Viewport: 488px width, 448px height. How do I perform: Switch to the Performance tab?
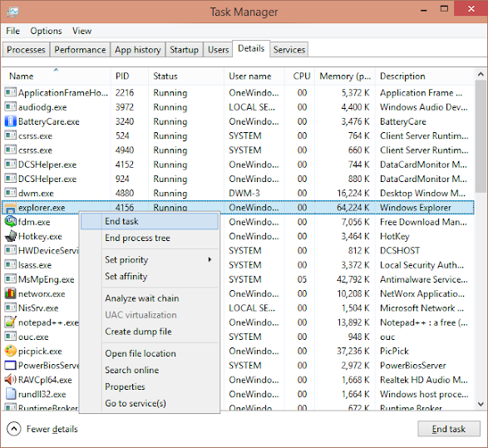click(x=80, y=50)
